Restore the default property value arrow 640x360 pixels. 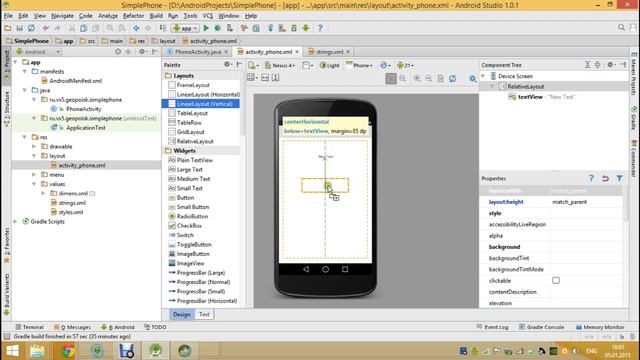605,178
